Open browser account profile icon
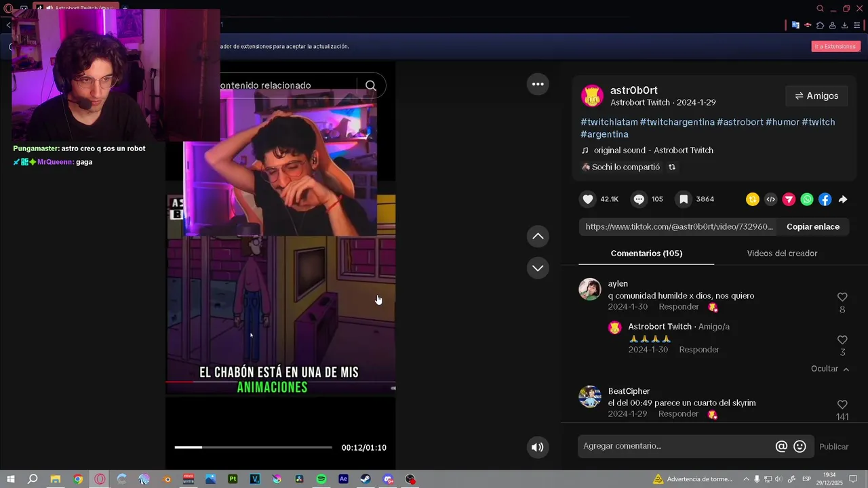This screenshot has width=868, height=488. click(832, 25)
